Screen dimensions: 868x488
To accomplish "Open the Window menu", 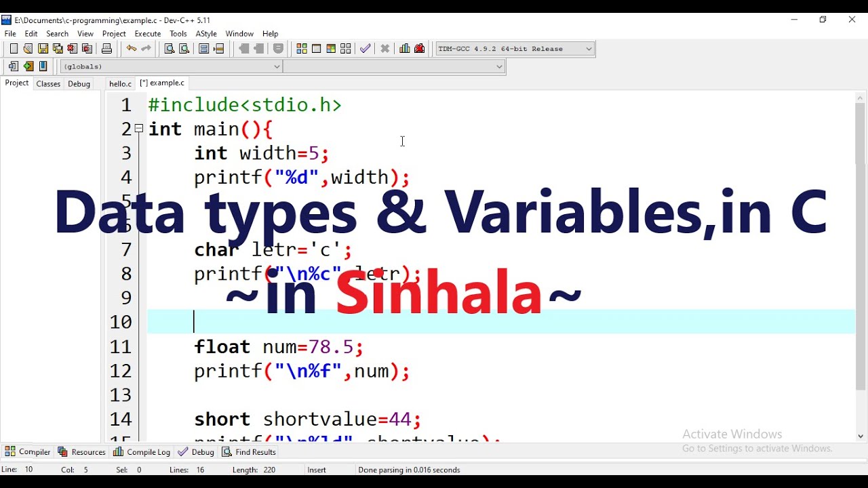I will 239,33.
